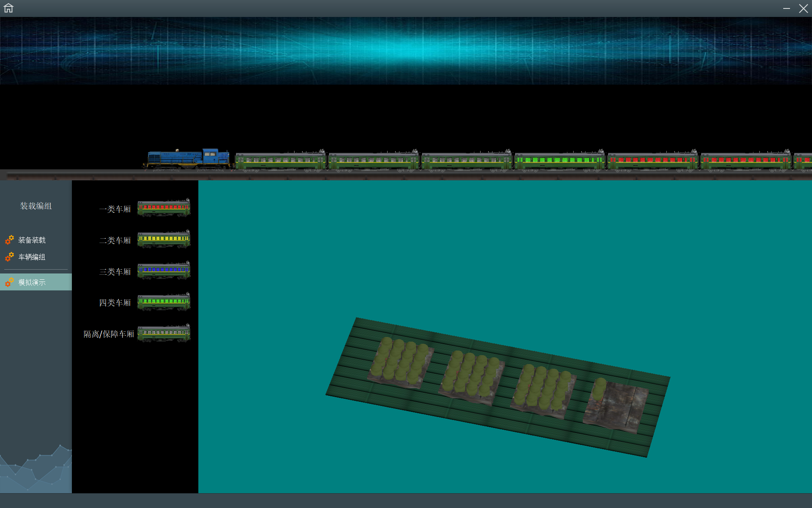Select the green-windowed carriage on the track
Image resolution: width=812 pixels, height=508 pixels.
tap(560, 161)
